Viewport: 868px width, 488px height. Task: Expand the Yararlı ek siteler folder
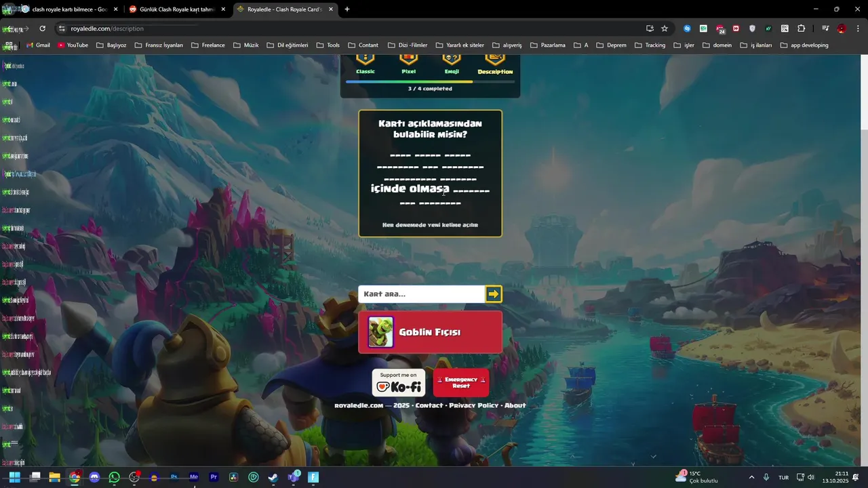[x=460, y=45]
